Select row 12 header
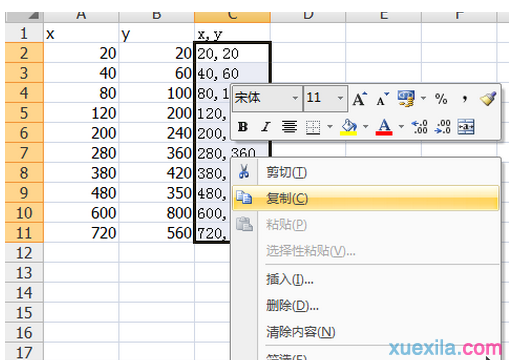 [x=24, y=253]
